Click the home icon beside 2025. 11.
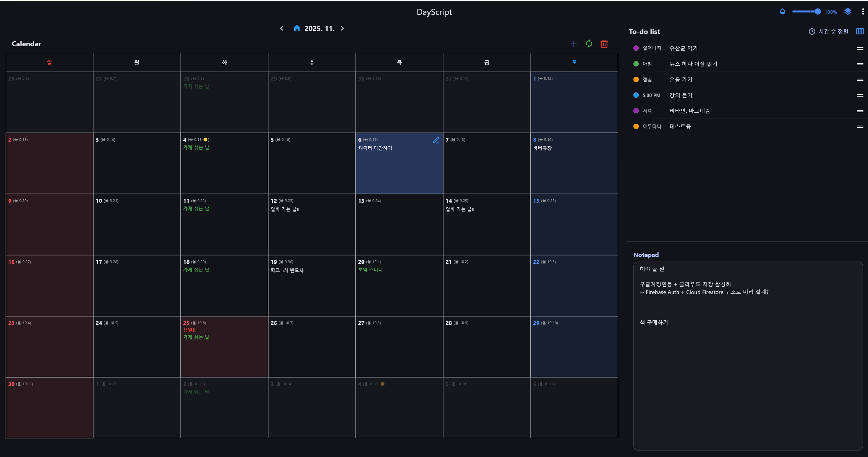868x457 pixels. coord(296,28)
